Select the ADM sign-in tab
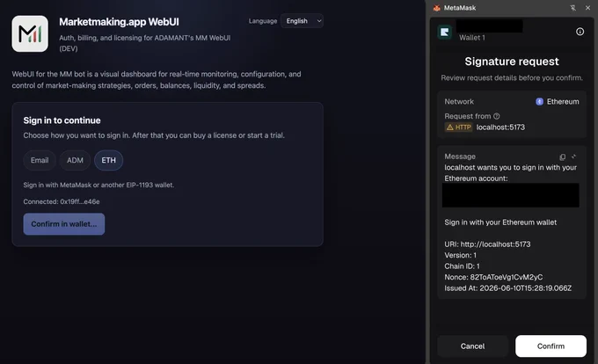Screen dimensions: 598x364 (x=75, y=160)
